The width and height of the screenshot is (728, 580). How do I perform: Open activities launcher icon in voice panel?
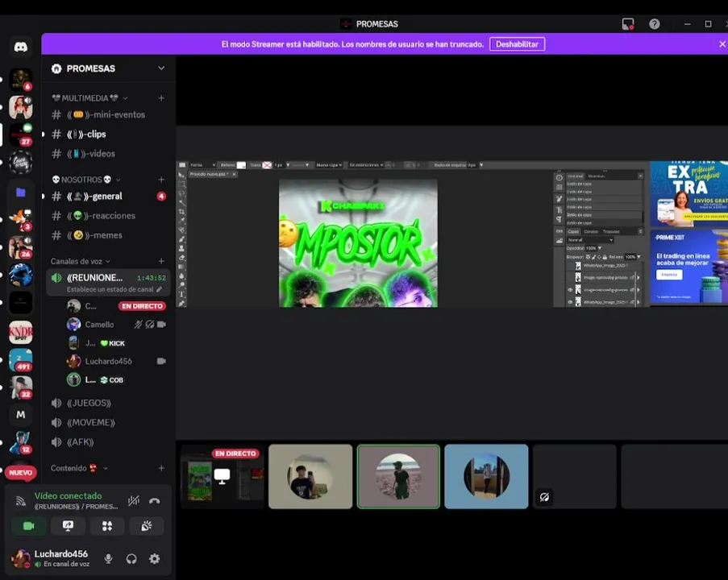click(x=107, y=526)
